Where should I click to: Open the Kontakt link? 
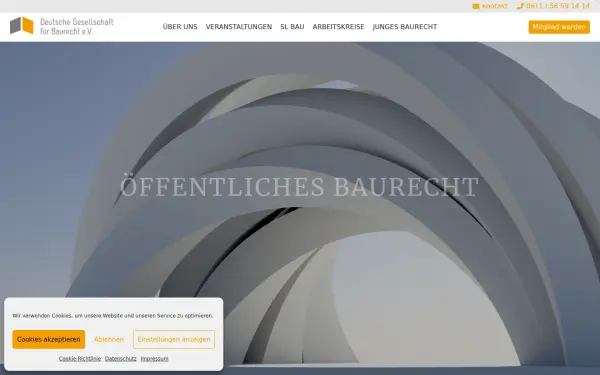tap(494, 6)
